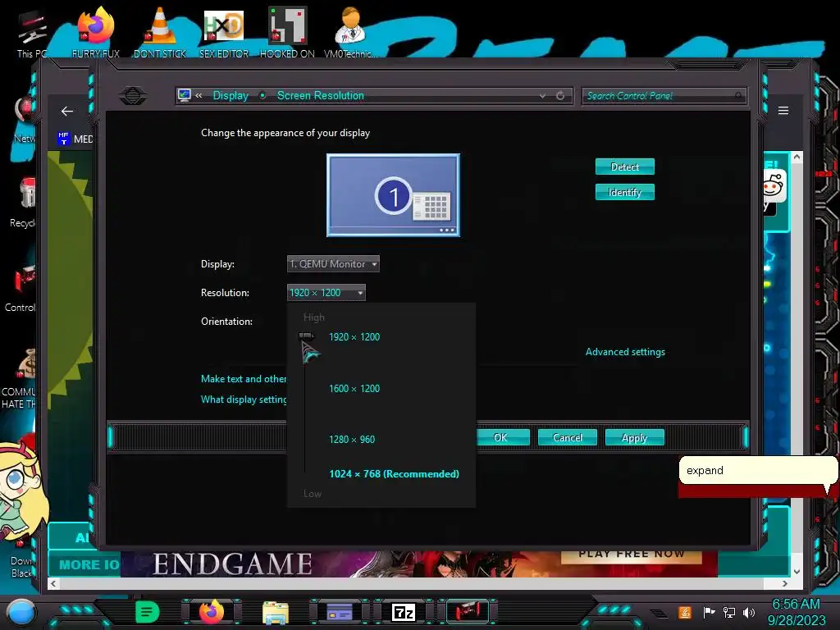
Task: Open the FURRY FUX Firefox desktop shortcut
Action: [96, 32]
